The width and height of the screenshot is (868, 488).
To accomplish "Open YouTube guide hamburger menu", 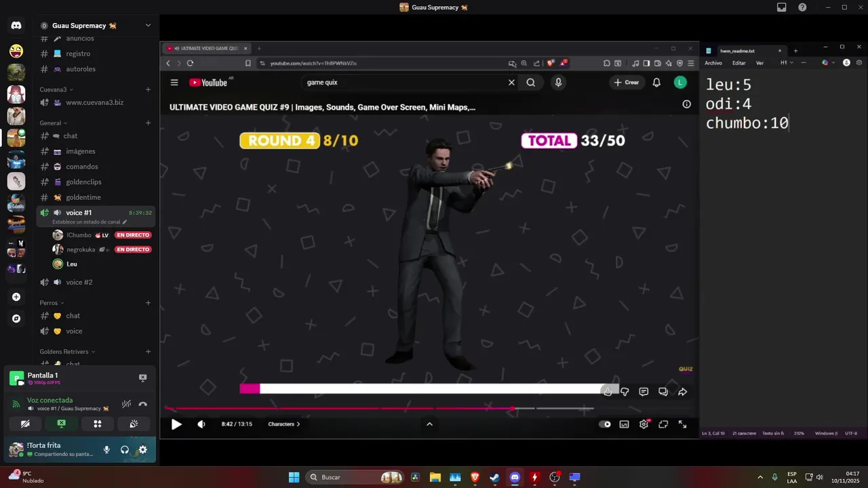I will tap(174, 83).
